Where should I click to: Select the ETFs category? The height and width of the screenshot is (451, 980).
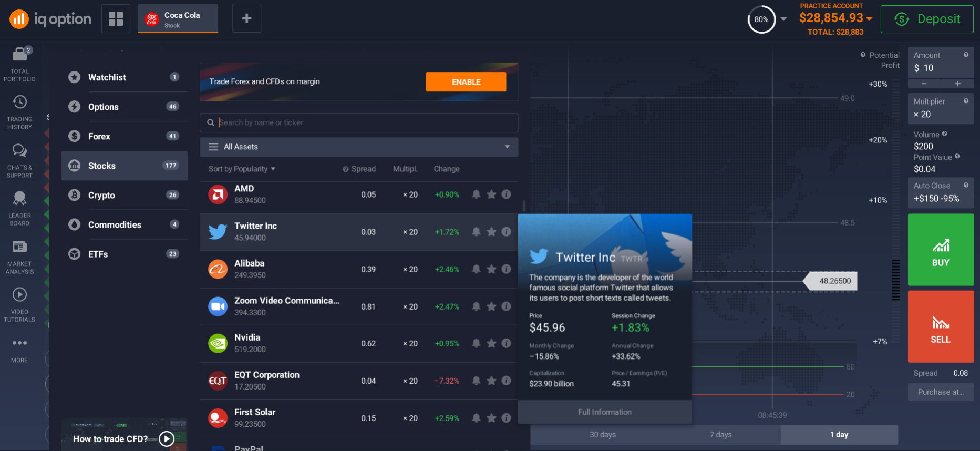pyautogui.click(x=125, y=254)
